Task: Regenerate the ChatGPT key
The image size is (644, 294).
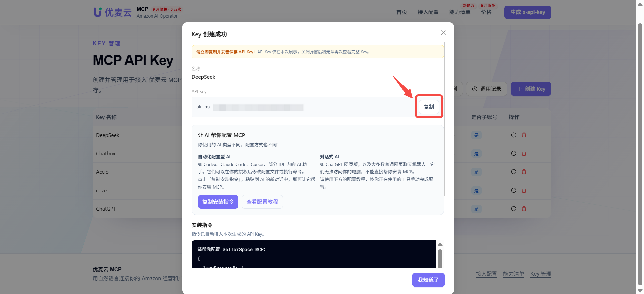Action: [x=514, y=209]
